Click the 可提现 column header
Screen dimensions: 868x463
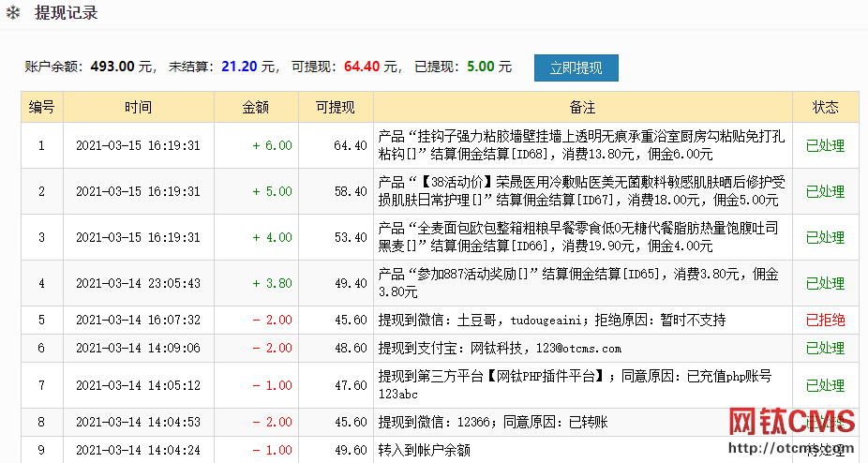point(336,107)
